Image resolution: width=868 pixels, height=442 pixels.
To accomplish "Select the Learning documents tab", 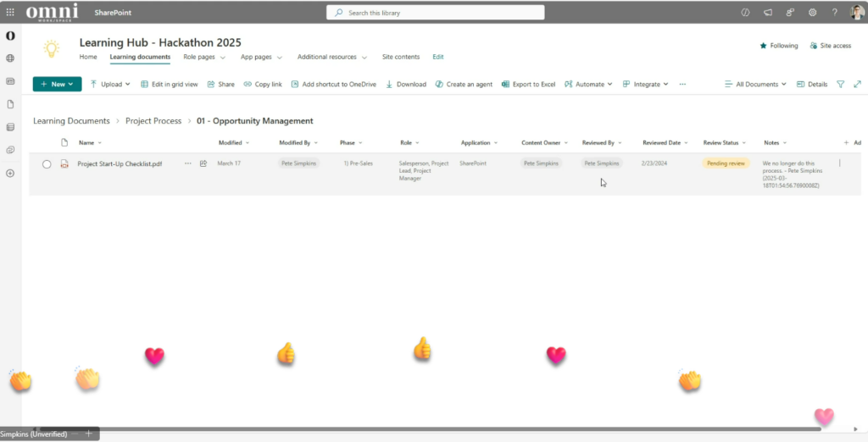I will (140, 57).
